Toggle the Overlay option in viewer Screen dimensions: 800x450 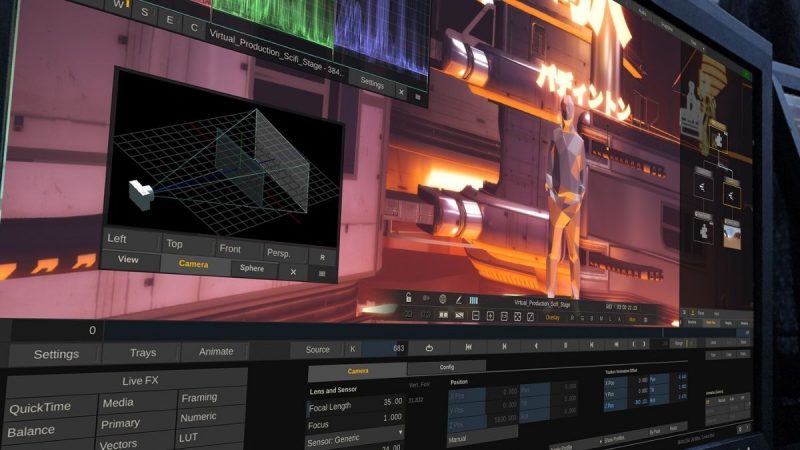[x=553, y=318]
